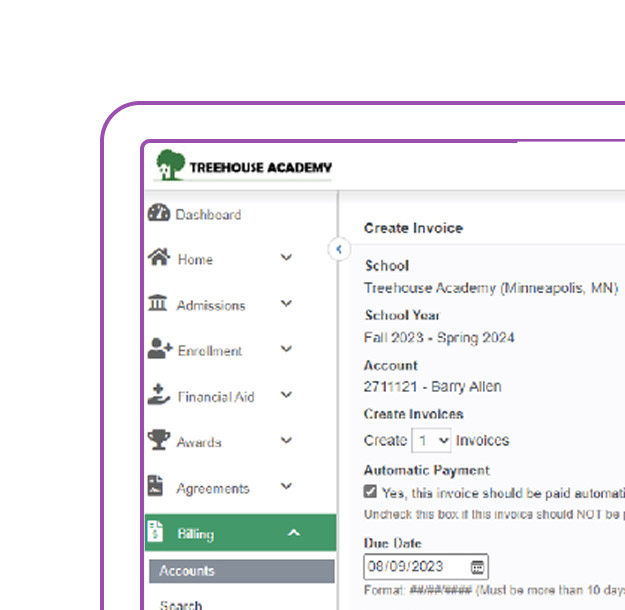The height and width of the screenshot is (610, 625).
Task: Click the Billing invoice icon
Action: (155, 531)
